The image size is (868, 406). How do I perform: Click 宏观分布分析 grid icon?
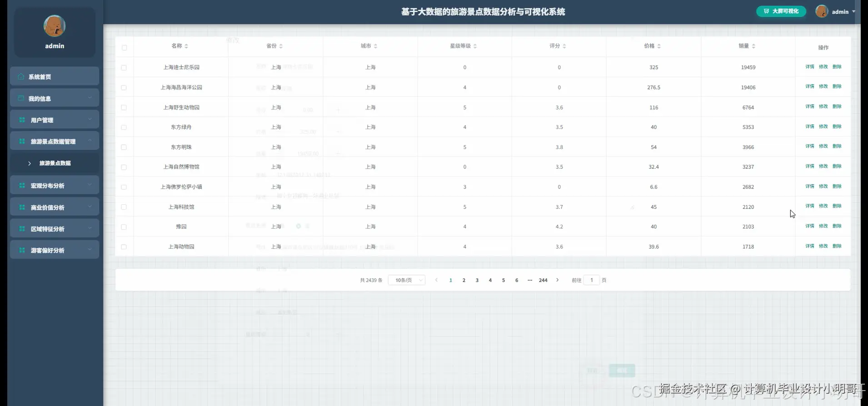pyautogui.click(x=22, y=185)
